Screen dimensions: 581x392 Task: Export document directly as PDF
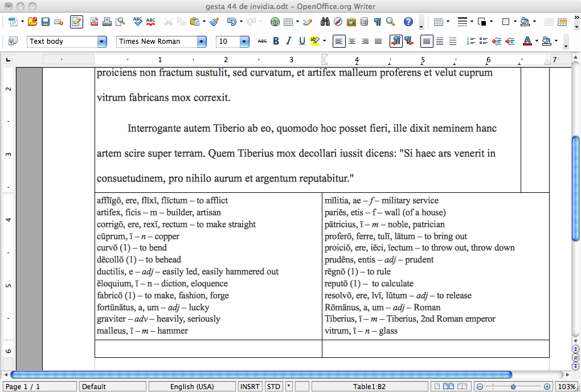click(94, 22)
